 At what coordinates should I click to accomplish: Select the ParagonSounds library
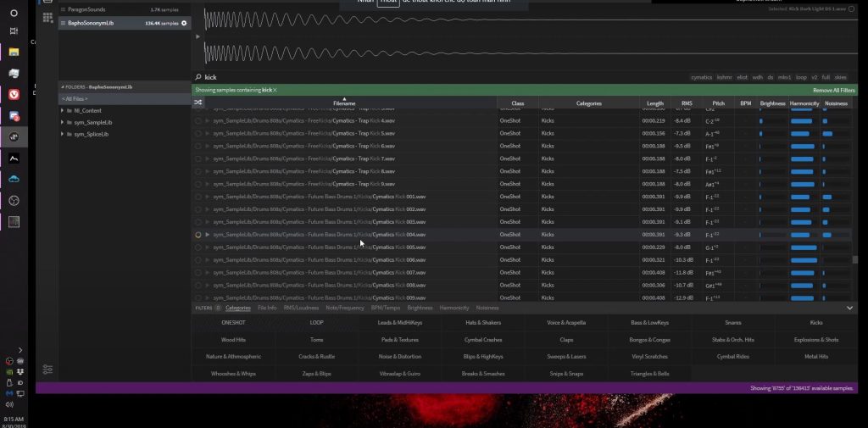tap(125, 9)
